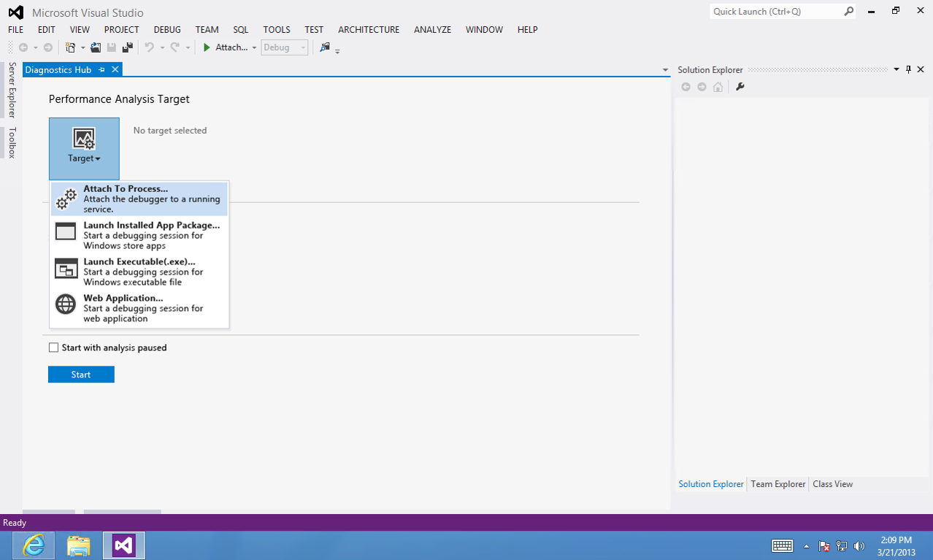Open the DEBUG menu

pos(167,30)
